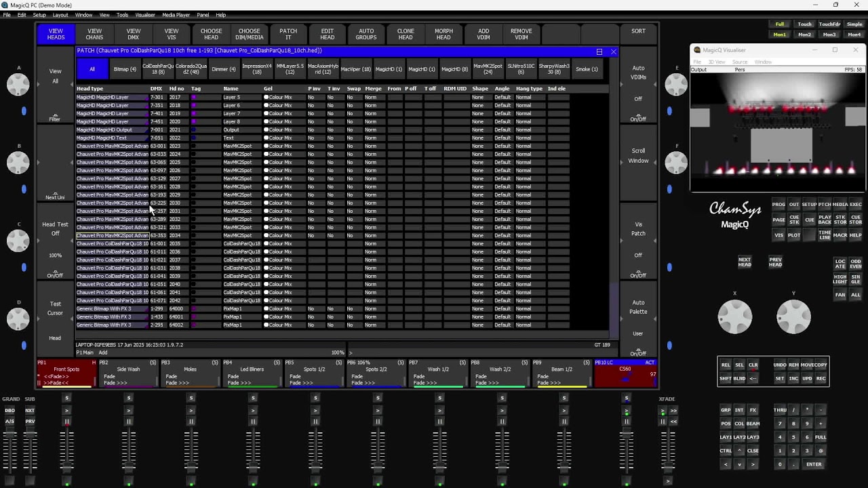Click the PREV HEAD key

(776, 262)
